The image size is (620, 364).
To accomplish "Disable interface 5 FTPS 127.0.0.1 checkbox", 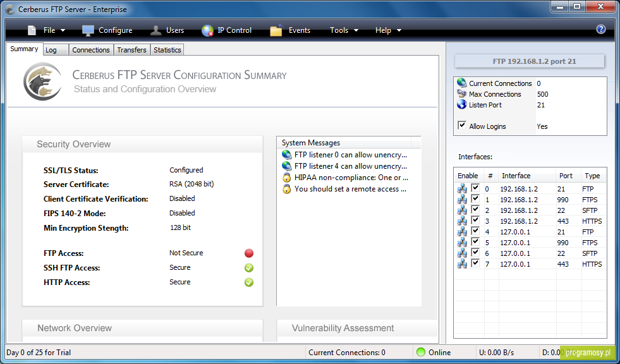I will pyautogui.click(x=475, y=241).
